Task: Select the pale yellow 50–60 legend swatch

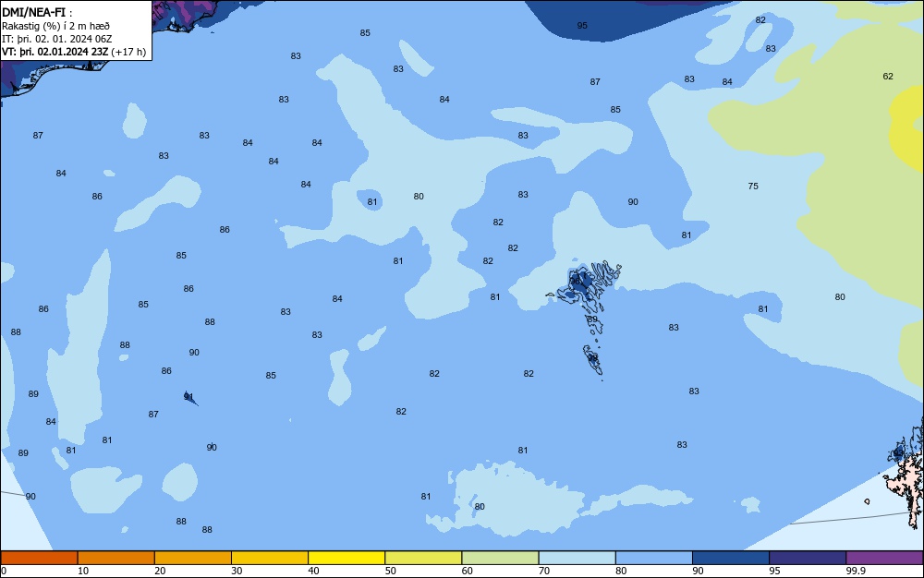Action: point(423,558)
